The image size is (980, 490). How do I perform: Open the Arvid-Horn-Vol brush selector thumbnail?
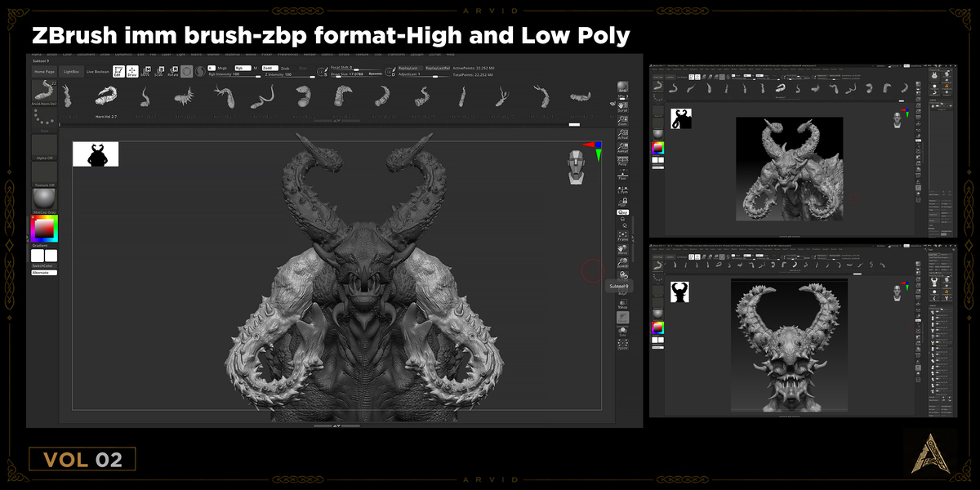point(44,94)
